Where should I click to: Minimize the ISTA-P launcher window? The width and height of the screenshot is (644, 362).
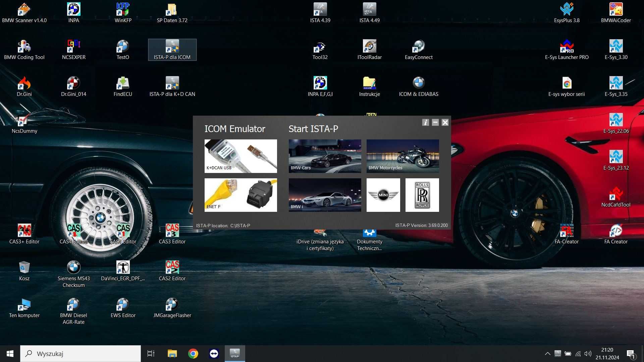(x=435, y=122)
